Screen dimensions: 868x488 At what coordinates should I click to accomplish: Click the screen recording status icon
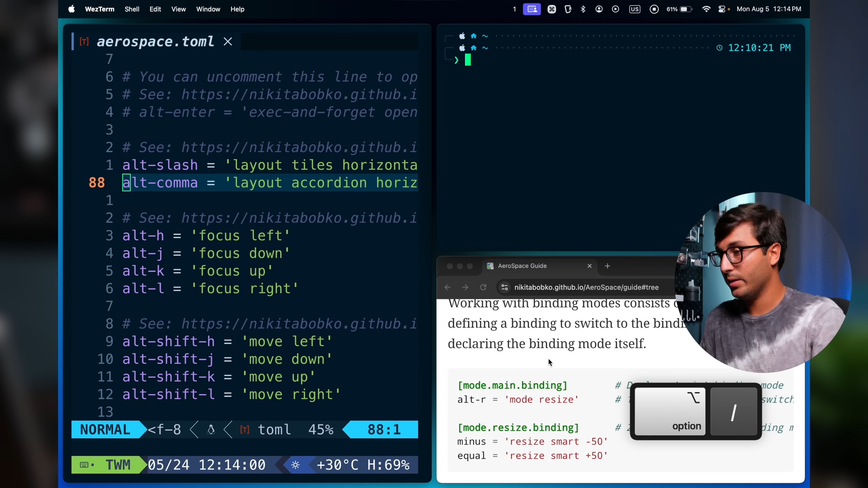[x=654, y=9]
